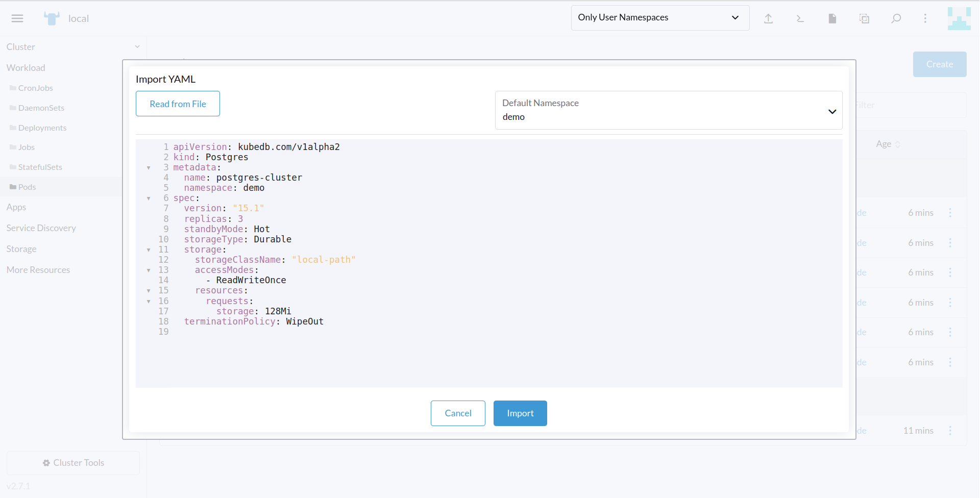Collapse the metadata block fold arrow
The width and height of the screenshot is (980, 498).
pyautogui.click(x=149, y=168)
